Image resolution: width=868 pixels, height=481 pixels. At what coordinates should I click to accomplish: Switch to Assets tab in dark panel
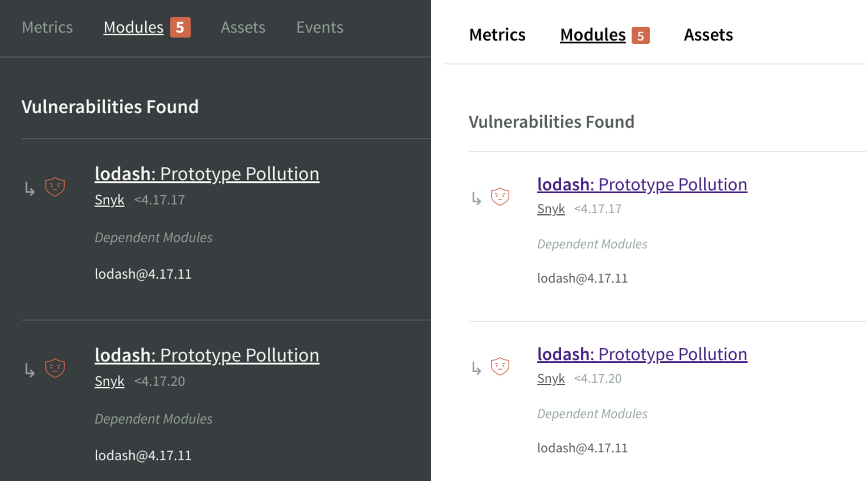243,27
